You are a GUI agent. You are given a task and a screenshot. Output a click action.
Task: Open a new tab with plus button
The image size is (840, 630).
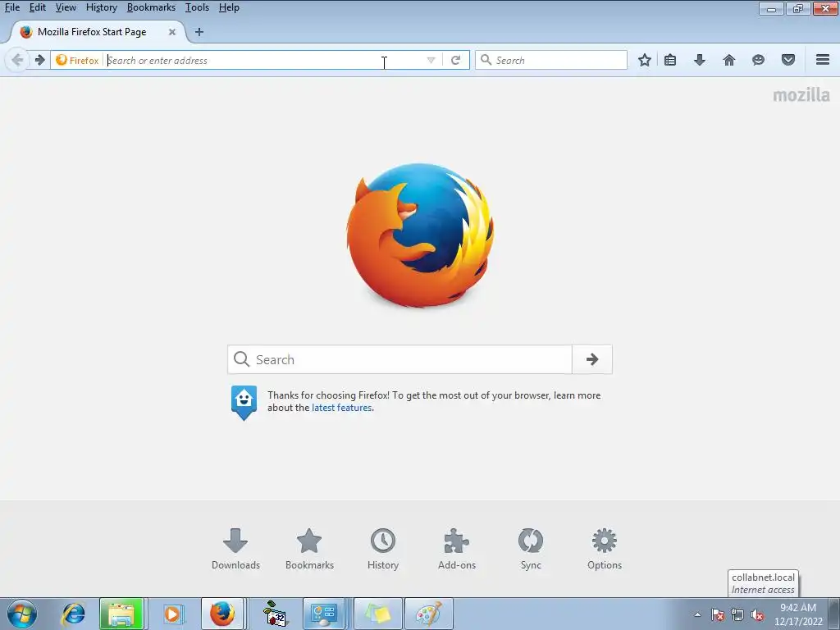[x=199, y=32]
